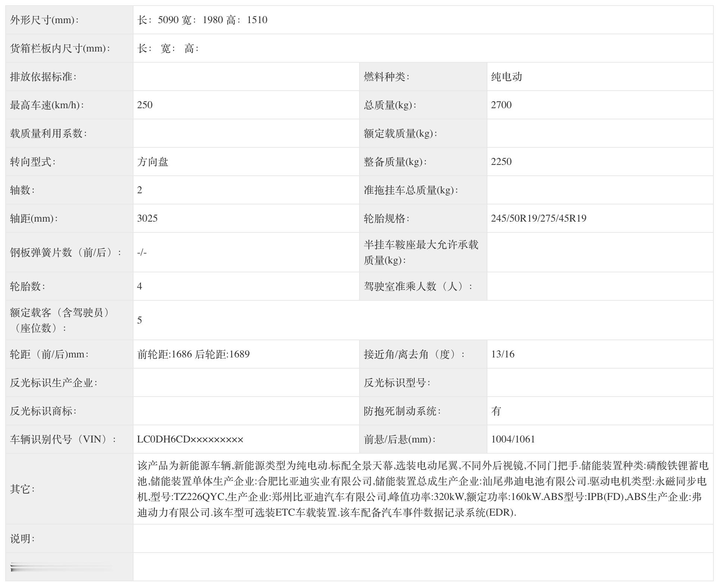Screen dimensions: 719x588
Task: Select the fuel type value 纯电动
Action: pyautogui.click(x=506, y=76)
